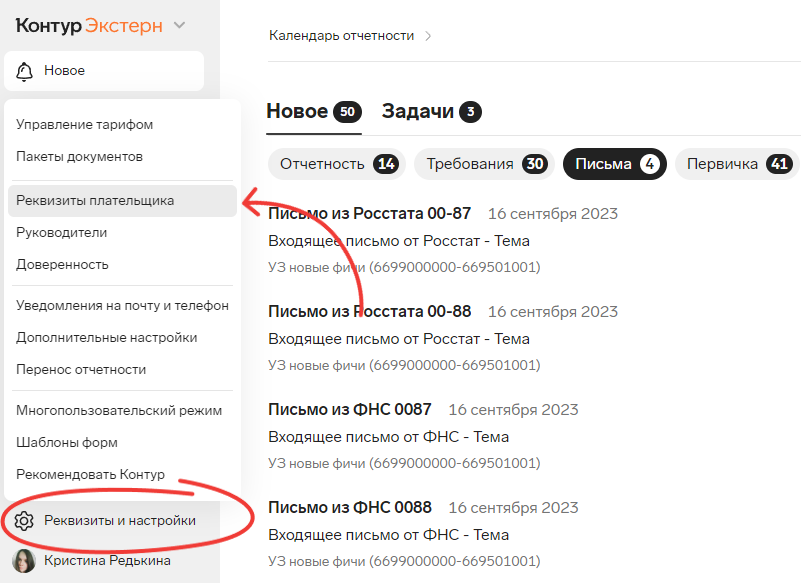Open Письмо из ФНС 0087
Screen dimensions: 801x583
coord(350,409)
